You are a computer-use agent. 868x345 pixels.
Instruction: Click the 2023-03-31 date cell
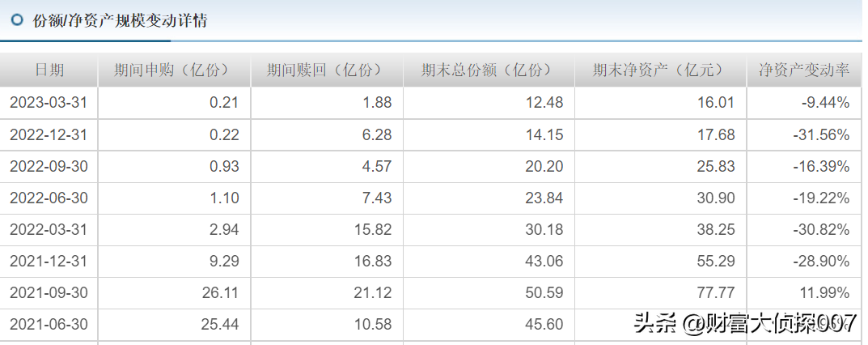click(x=49, y=103)
